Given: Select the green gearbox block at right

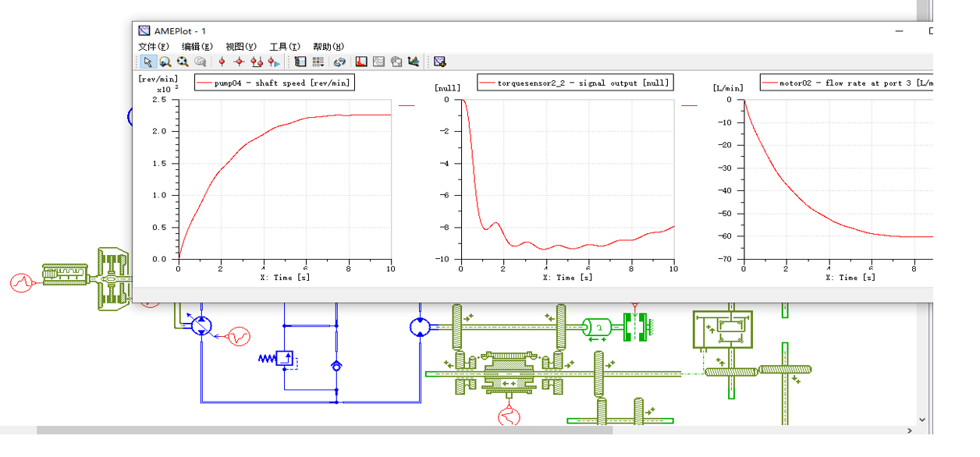Looking at the screenshot, I should click(x=723, y=330).
